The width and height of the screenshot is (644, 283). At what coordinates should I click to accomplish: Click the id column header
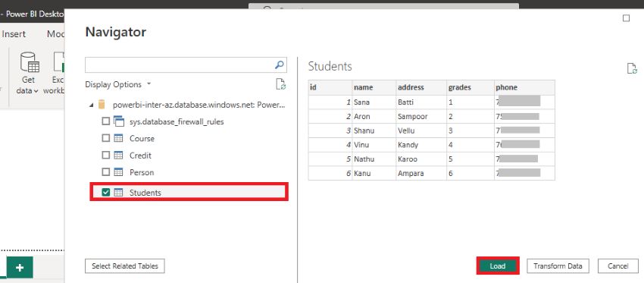[x=330, y=87]
